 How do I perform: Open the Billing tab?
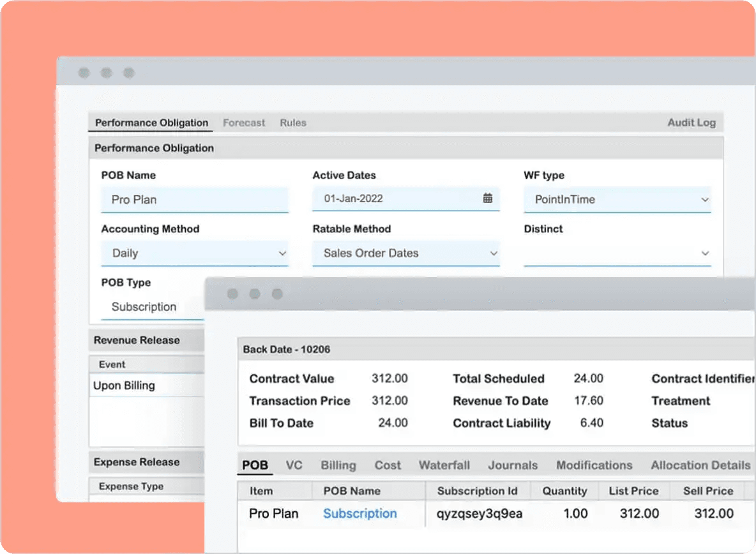(338, 465)
